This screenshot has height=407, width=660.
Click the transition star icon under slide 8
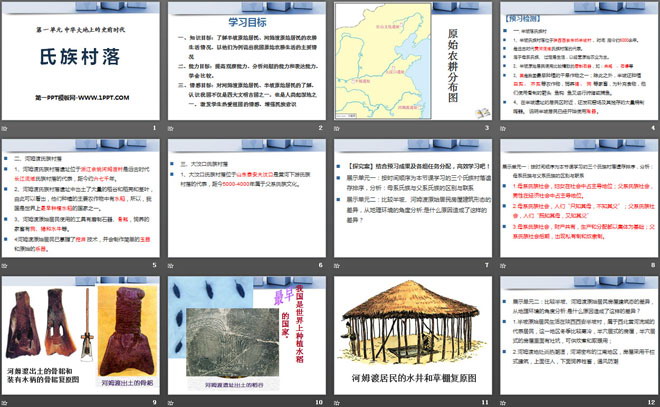click(x=503, y=265)
